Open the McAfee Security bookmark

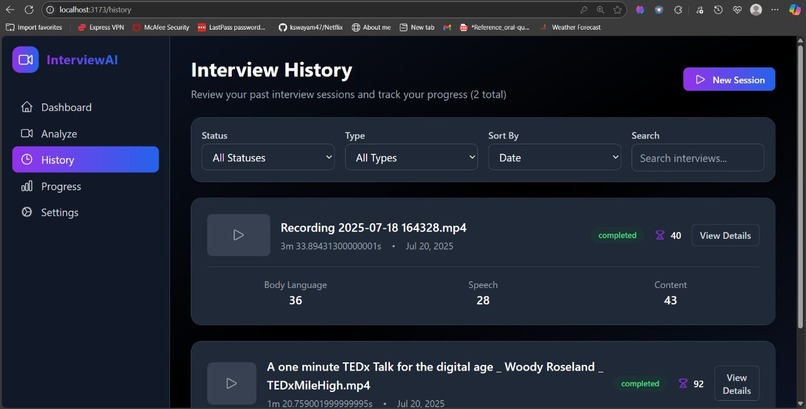(x=161, y=27)
